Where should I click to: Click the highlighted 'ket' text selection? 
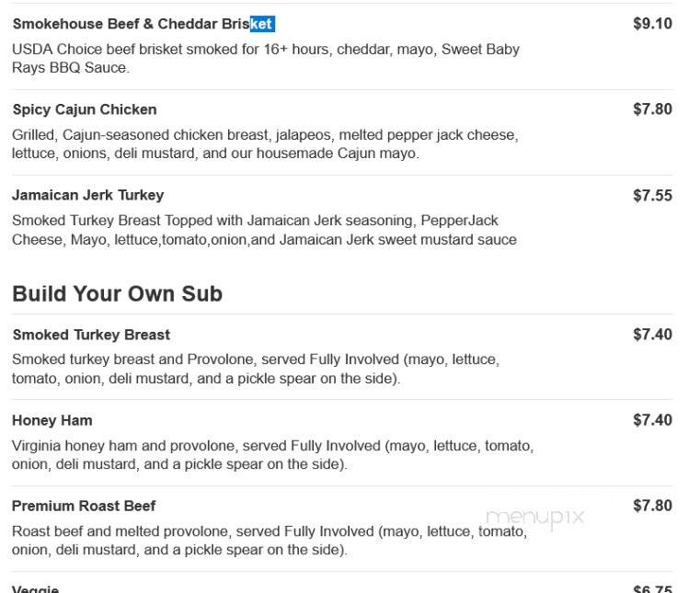(262, 24)
